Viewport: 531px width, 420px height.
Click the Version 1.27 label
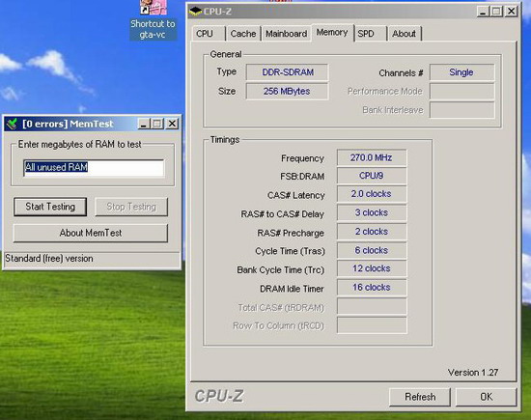tap(473, 373)
